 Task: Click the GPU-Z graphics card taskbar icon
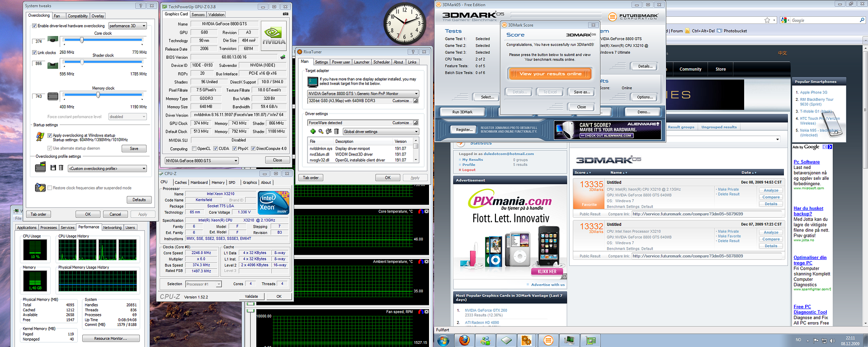(x=590, y=340)
